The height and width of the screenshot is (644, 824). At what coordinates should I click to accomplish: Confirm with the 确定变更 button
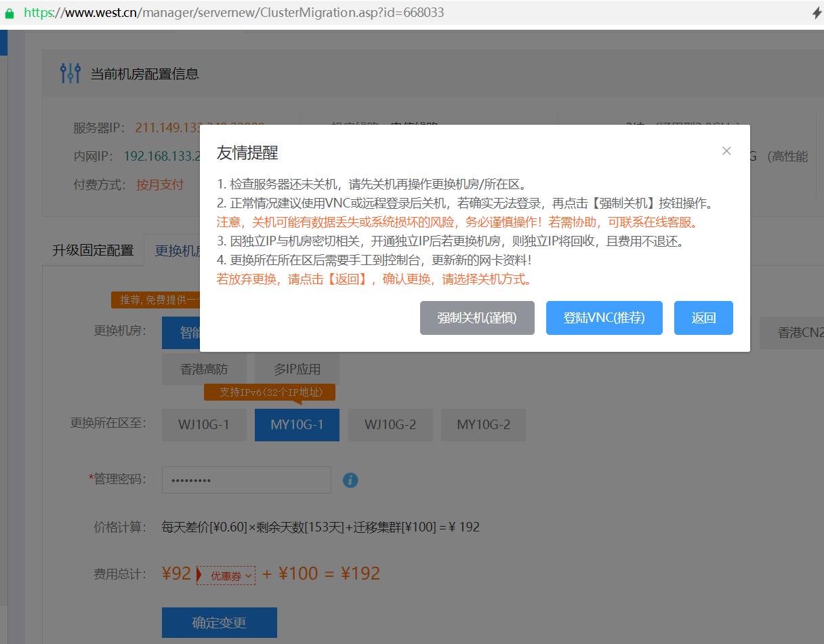(x=219, y=622)
